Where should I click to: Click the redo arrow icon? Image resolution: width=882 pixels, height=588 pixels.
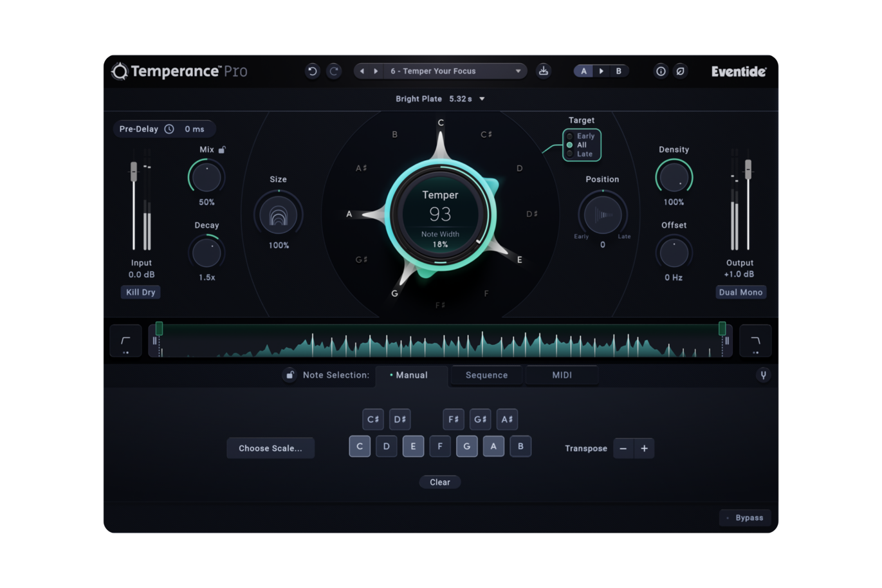point(334,71)
